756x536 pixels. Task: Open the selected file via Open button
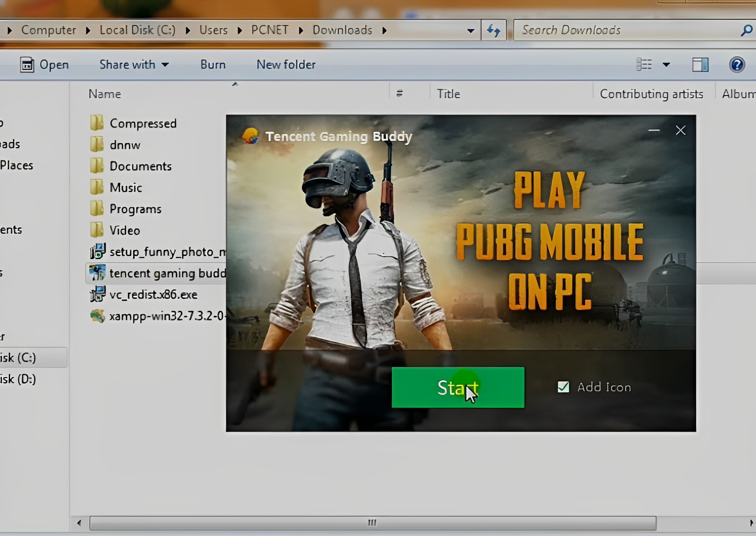44,64
